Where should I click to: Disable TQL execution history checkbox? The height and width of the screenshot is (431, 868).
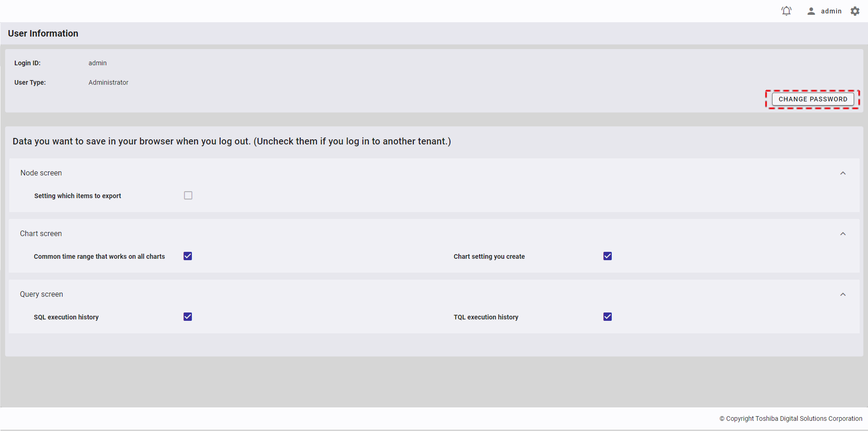pyautogui.click(x=608, y=317)
